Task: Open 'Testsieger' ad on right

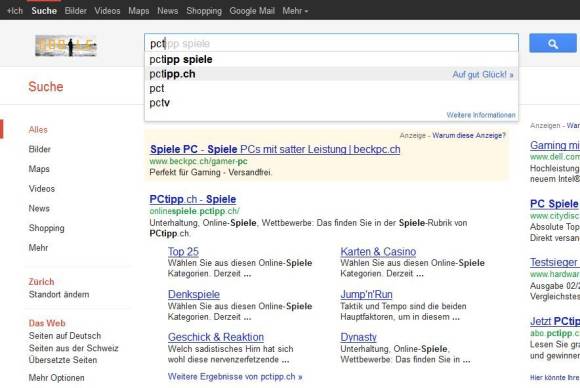Action: (x=554, y=262)
